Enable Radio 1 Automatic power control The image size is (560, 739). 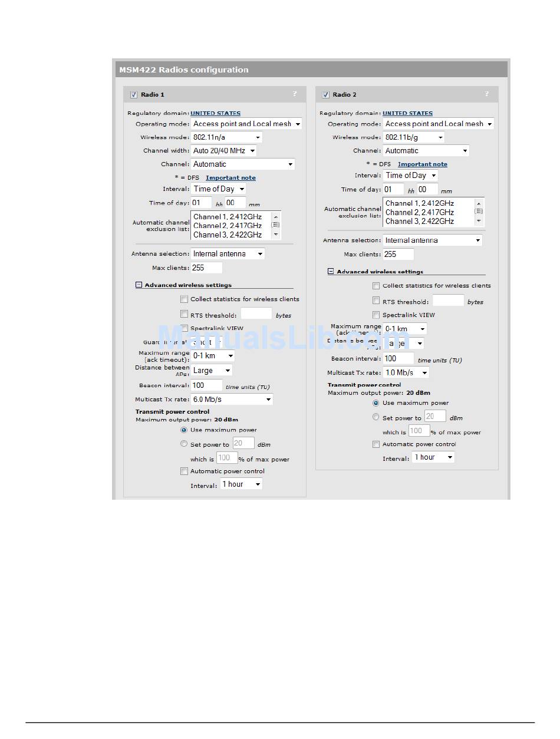click(185, 471)
